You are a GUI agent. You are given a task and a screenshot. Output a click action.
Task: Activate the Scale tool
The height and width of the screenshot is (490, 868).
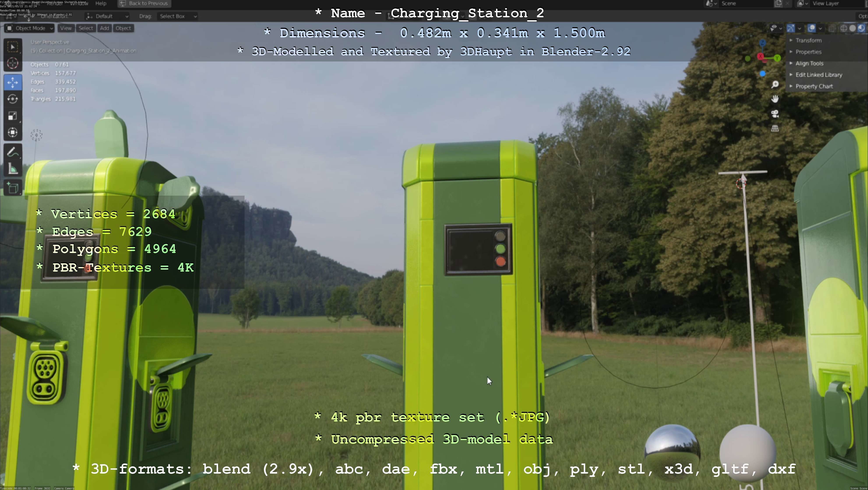click(13, 116)
